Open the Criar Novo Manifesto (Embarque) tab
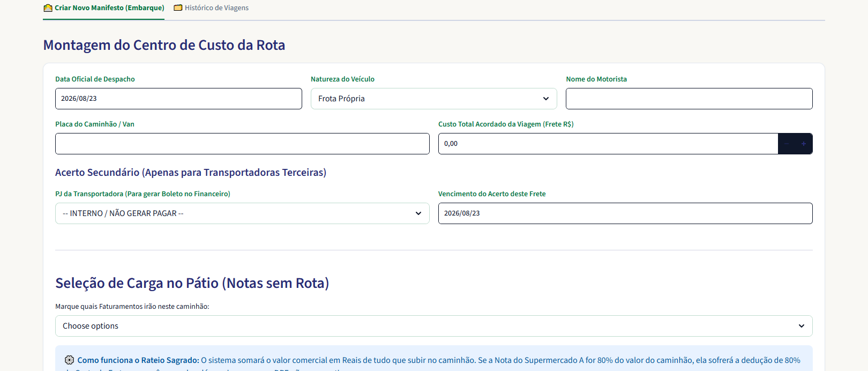This screenshot has height=371, width=868. coord(104,8)
